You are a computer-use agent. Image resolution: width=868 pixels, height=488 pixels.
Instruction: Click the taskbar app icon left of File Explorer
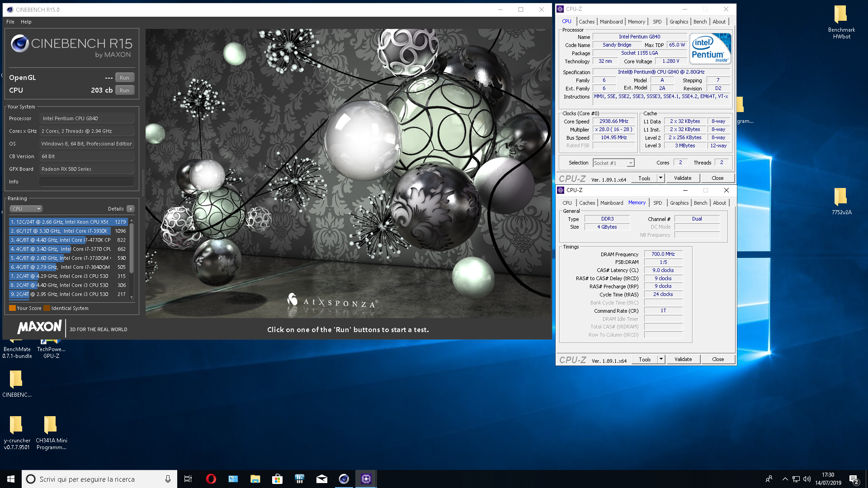coord(233,479)
